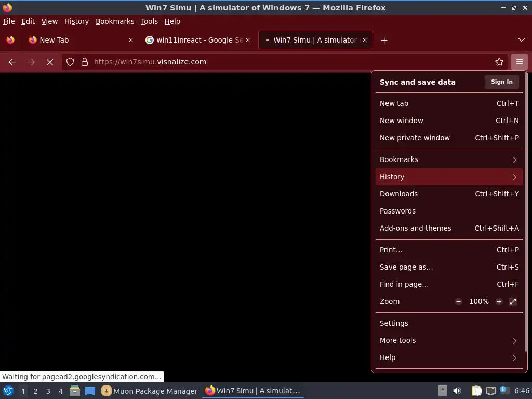
Task: Enter full screen with the arrows icon
Action: click(513, 302)
